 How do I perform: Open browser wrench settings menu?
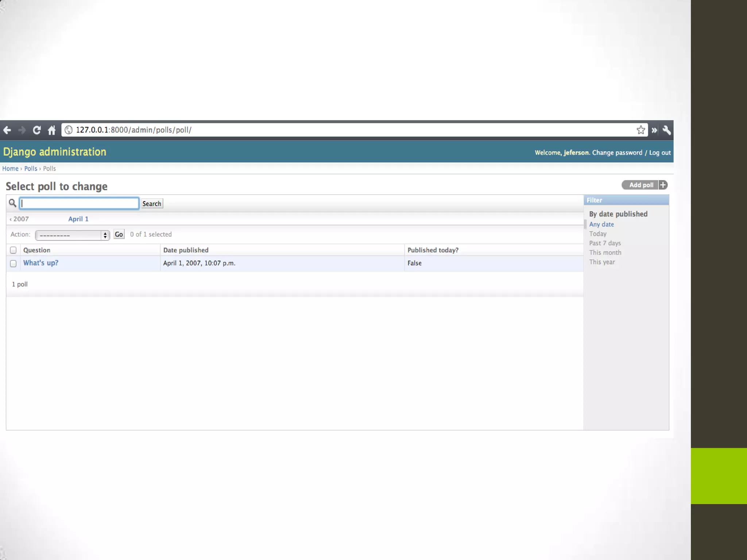667,130
